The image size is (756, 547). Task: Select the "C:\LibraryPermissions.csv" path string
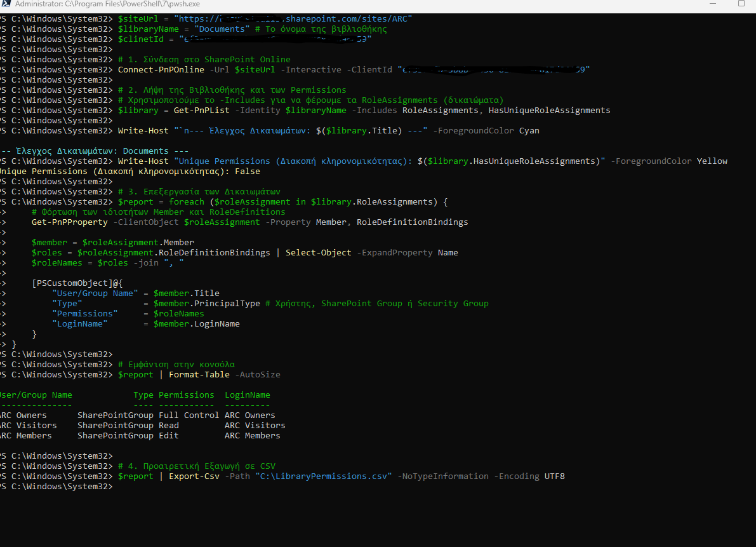coord(323,476)
